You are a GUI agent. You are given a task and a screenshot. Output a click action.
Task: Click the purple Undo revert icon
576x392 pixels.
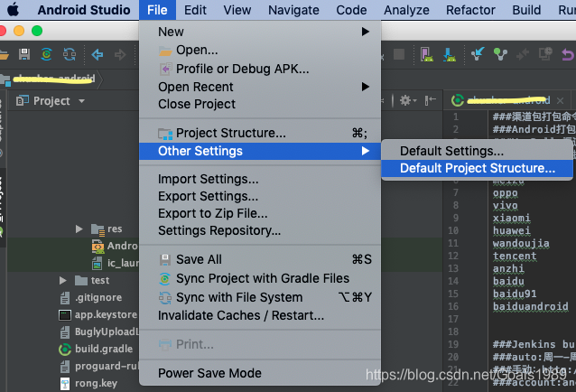coord(568,55)
